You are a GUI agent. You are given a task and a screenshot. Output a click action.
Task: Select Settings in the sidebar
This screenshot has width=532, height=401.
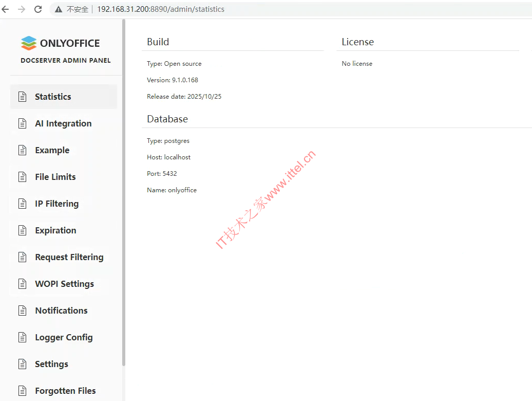51,364
